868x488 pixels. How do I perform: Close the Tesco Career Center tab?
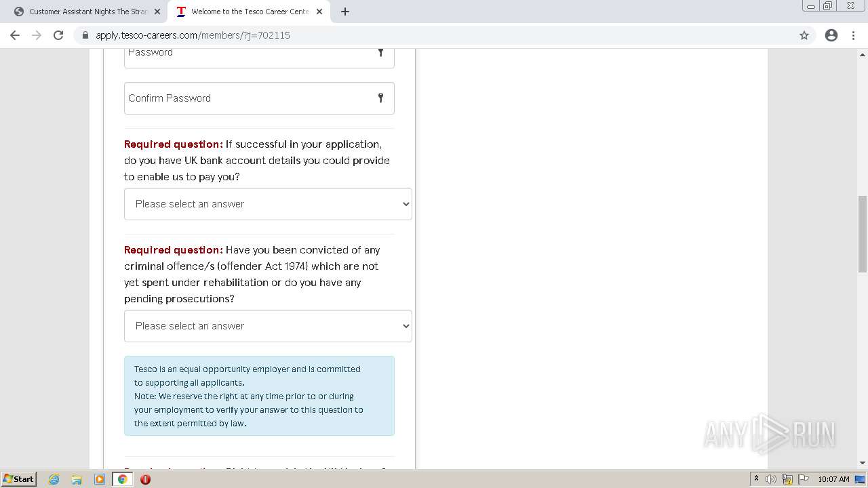click(x=319, y=12)
